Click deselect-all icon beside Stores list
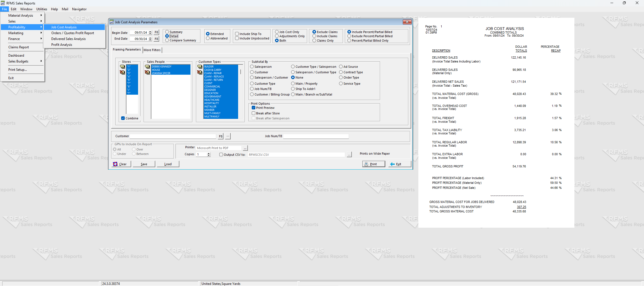This screenshot has width=644, height=286. [122, 72]
